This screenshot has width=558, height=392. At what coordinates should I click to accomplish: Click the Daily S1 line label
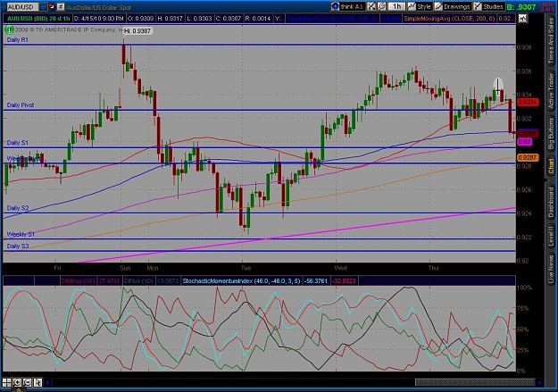pos(18,142)
